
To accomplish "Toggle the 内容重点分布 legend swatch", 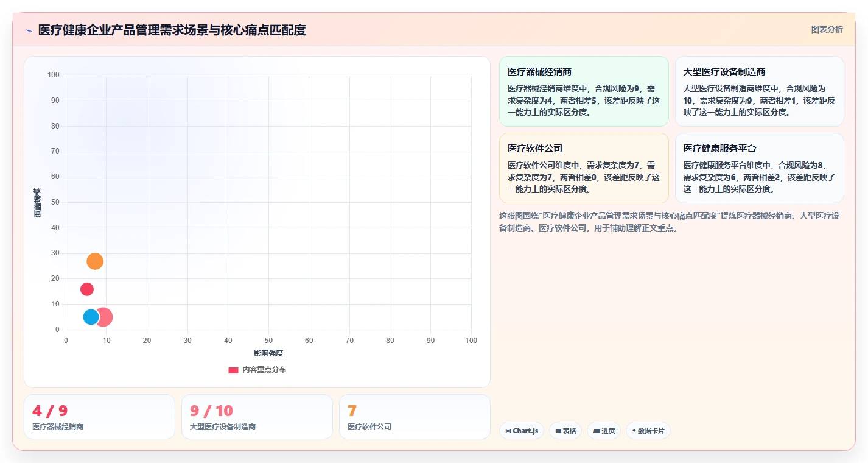I will pyautogui.click(x=233, y=370).
